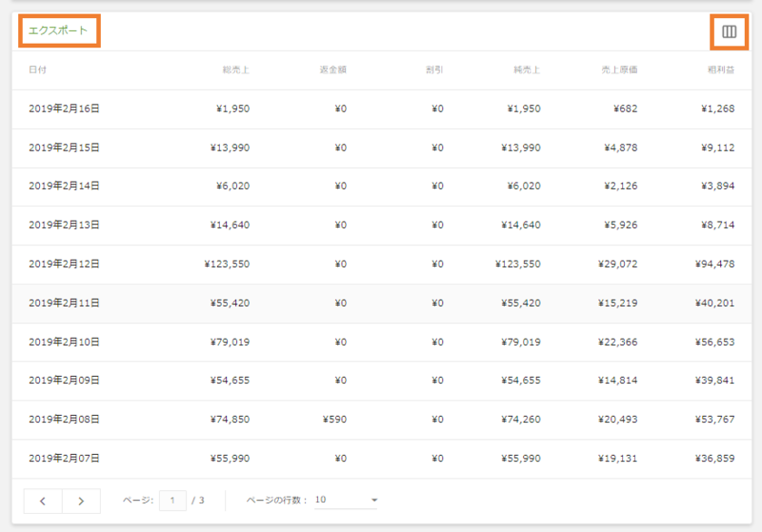Viewport: 762px width, 532px height.
Task: Click the ¥79,019 total sales cell
Action: tap(229, 342)
